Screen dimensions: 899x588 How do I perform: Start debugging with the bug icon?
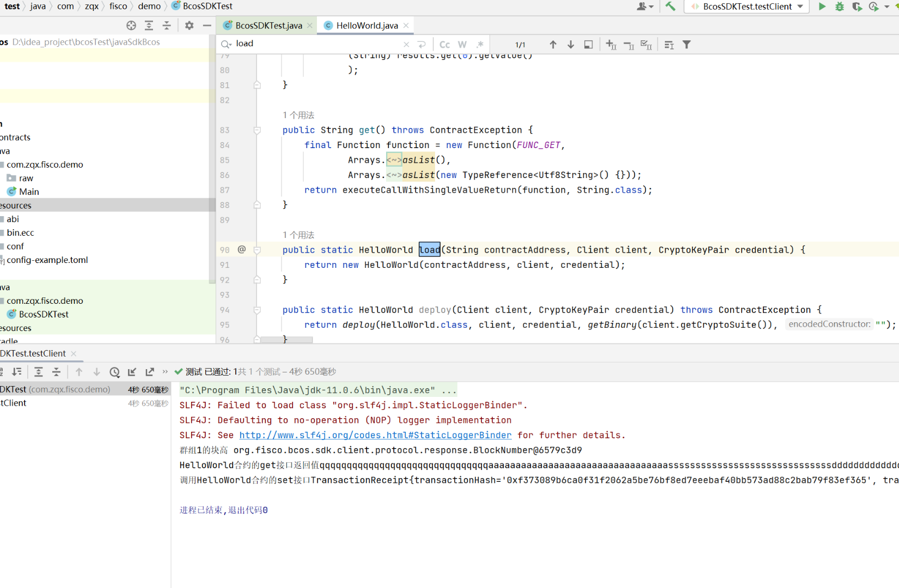click(x=840, y=7)
